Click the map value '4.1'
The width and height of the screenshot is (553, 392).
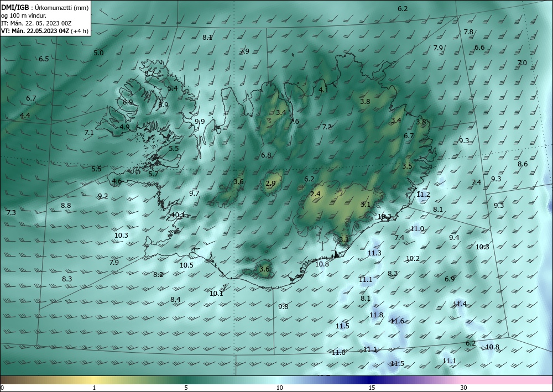click(324, 90)
